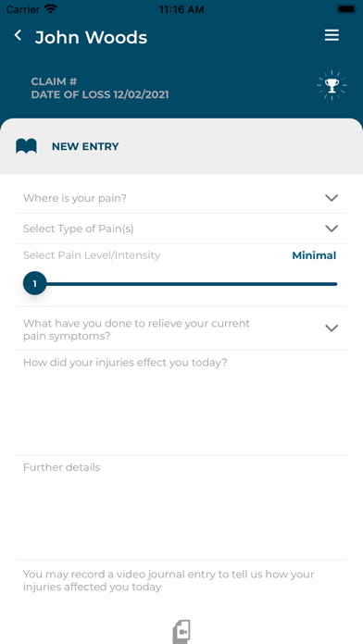Tap the Wi-Fi status icon
The height and width of the screenshot is (644, 363).
[51, 8]
